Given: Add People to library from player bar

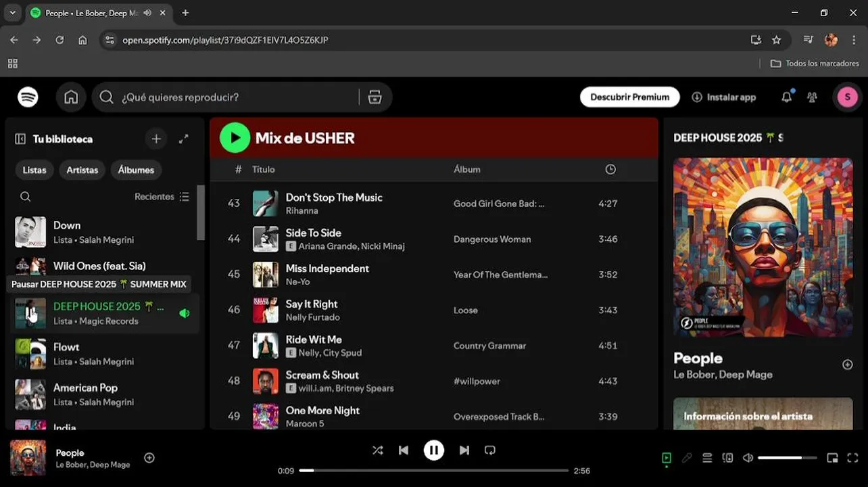Looking at the screenshot, I should click(149, 458).
